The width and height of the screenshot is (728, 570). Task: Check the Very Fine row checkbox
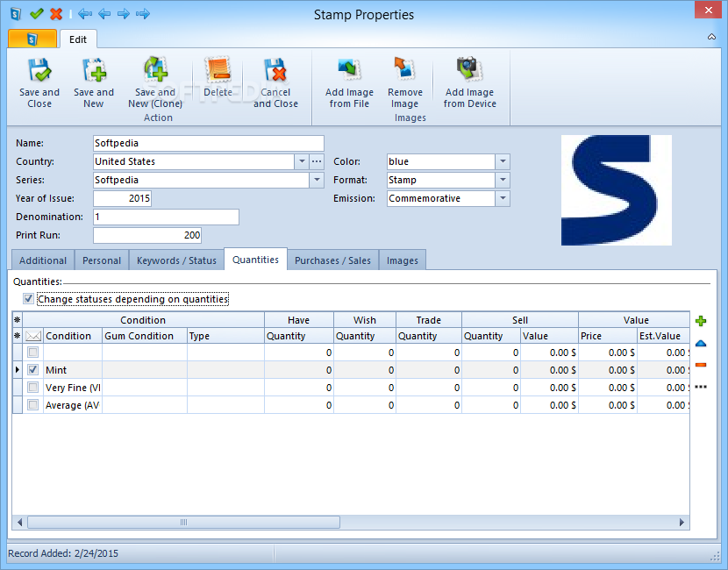tap(33, 387)
